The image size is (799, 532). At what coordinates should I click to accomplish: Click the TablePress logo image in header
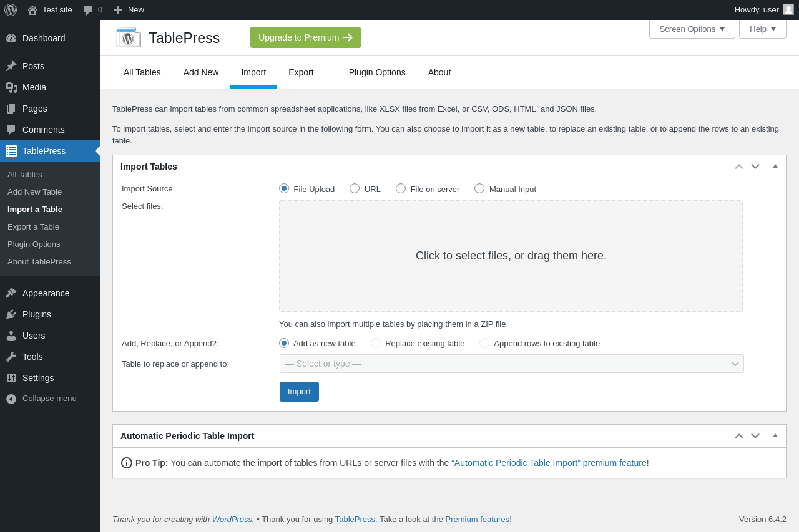click(x=128, y=37)
